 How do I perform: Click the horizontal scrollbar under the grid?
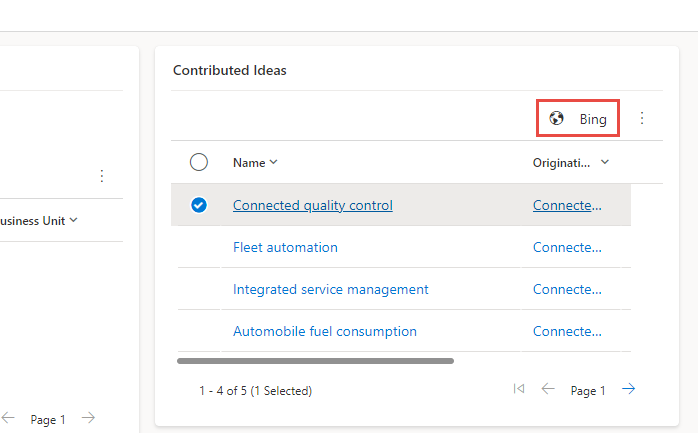[x=315, y=360]
